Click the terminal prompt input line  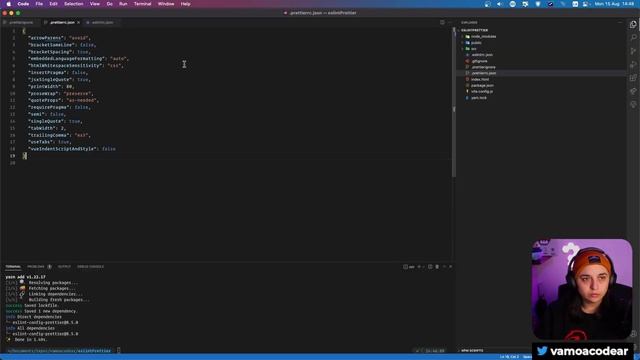click(x=63, y=350)
